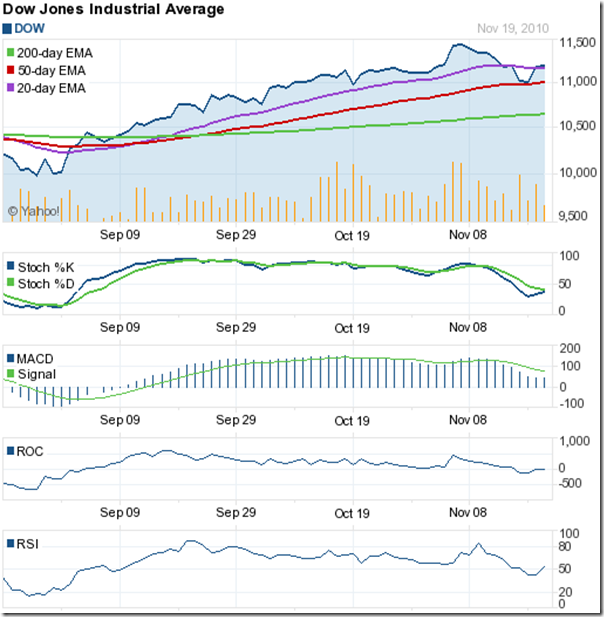604x617 pixels.
Task: Click 'Nov 08' under the MACD chart
Action: 468,420
